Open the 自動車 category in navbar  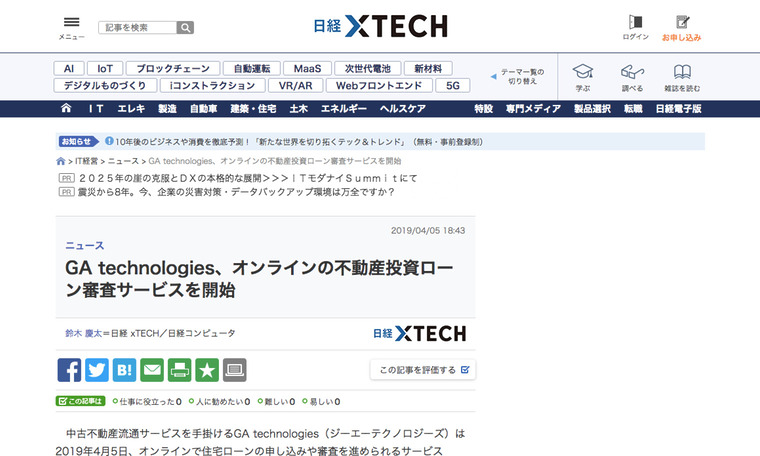click(204, 109)
